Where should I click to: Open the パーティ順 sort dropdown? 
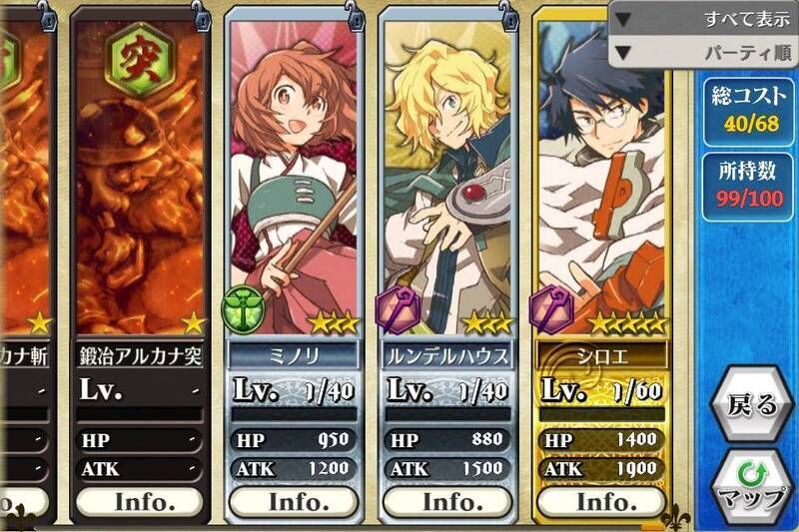click(703, 52)
